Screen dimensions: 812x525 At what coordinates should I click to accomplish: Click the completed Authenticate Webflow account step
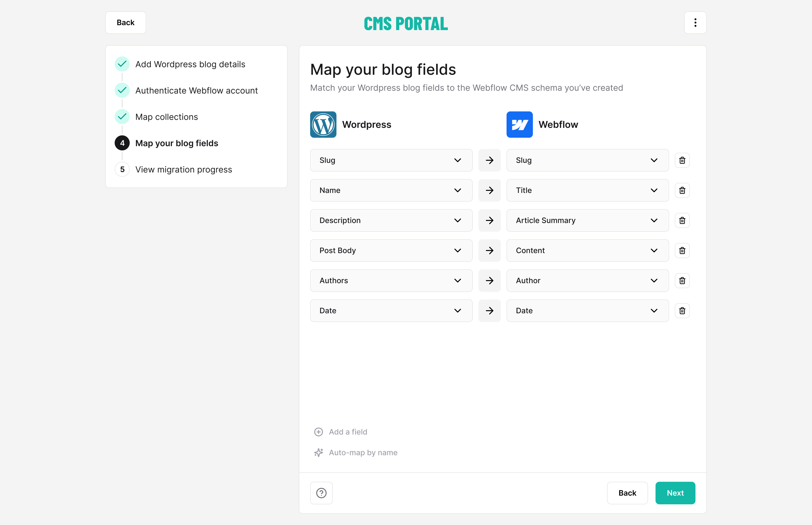pyautogui.click(x=196, y=90)
